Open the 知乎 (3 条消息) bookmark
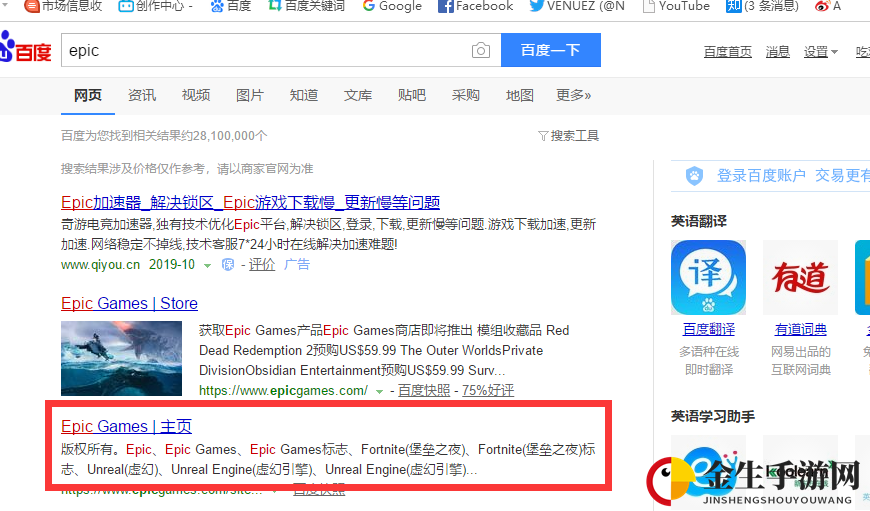The height and width of the screenshot is (511, 870). point(762,6)
